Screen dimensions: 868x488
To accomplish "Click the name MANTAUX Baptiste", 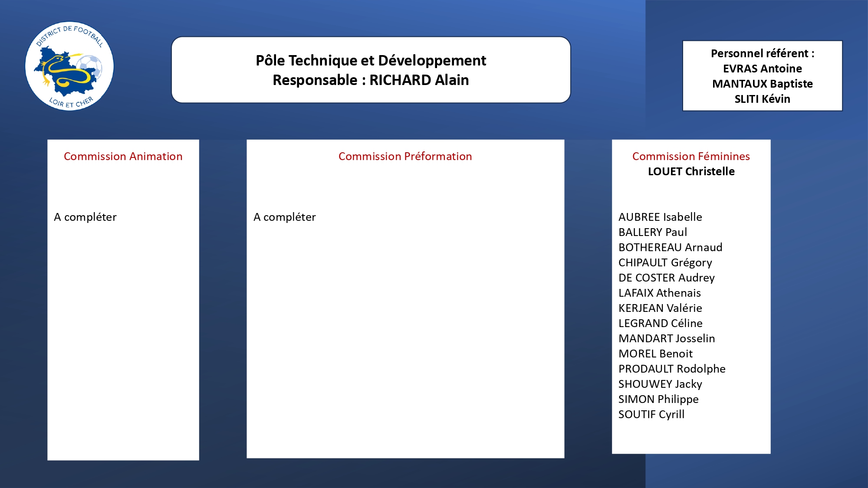I will (x=763, y=84).
